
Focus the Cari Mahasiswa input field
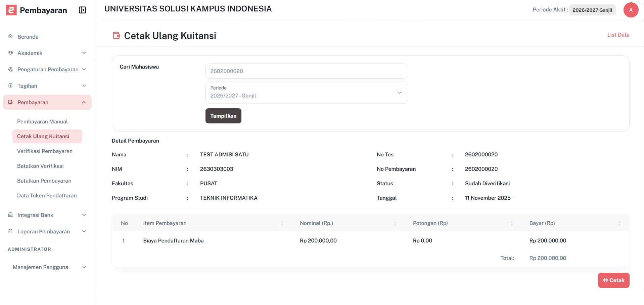tap(306, 71)
